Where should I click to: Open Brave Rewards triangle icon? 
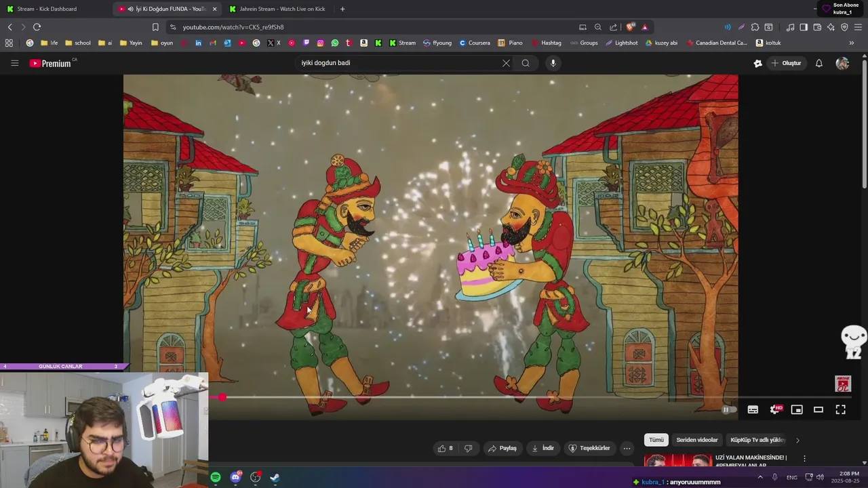[x=644, y=27]
